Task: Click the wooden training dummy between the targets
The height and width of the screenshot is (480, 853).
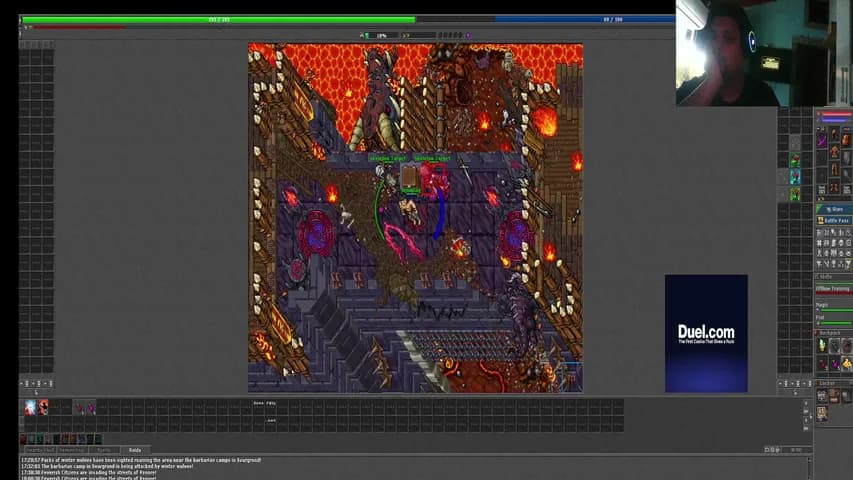Action: tap(409, 177)
